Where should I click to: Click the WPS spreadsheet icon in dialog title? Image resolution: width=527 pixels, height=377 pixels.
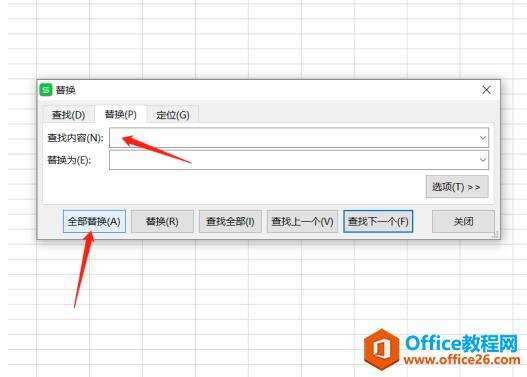pyautogui.click(x=46, y=90)
